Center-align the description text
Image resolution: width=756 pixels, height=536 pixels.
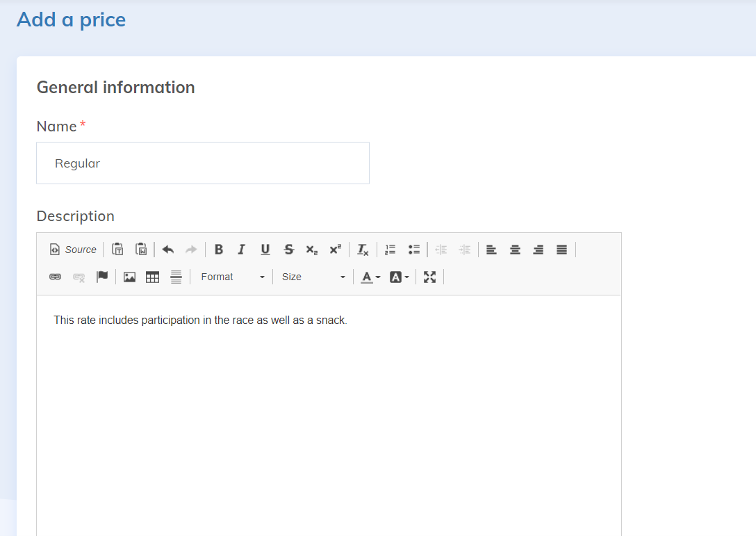[515, 250]
